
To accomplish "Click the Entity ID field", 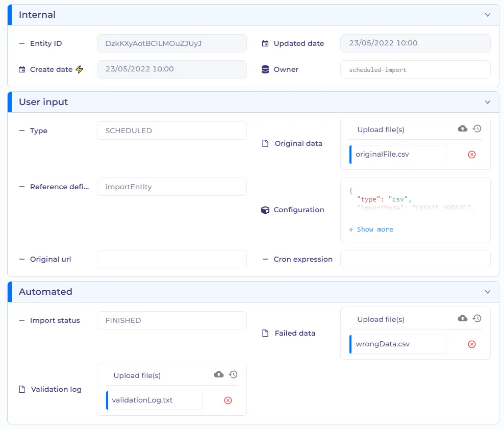I will [172, 43].
